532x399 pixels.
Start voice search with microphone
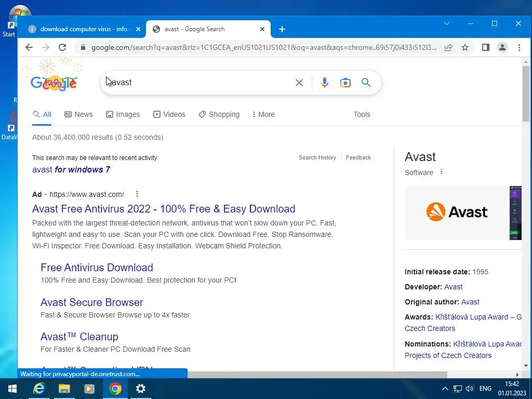point(324,83)
